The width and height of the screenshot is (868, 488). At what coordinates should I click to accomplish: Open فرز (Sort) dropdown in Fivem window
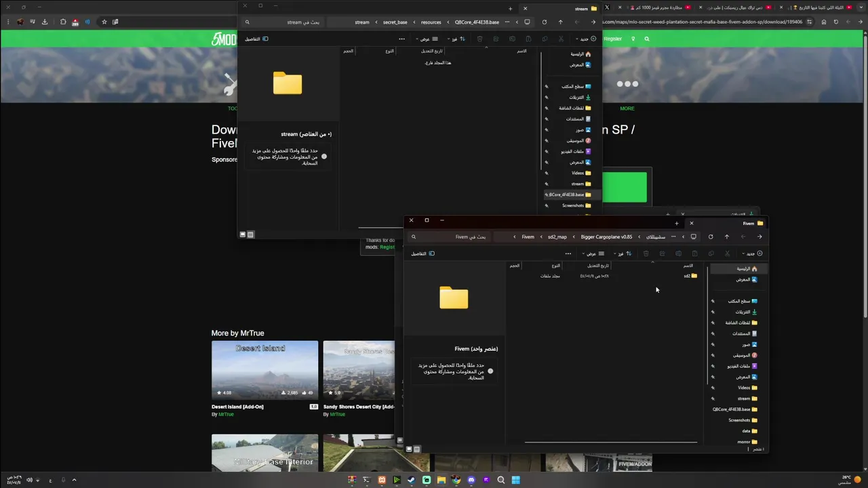622,253
